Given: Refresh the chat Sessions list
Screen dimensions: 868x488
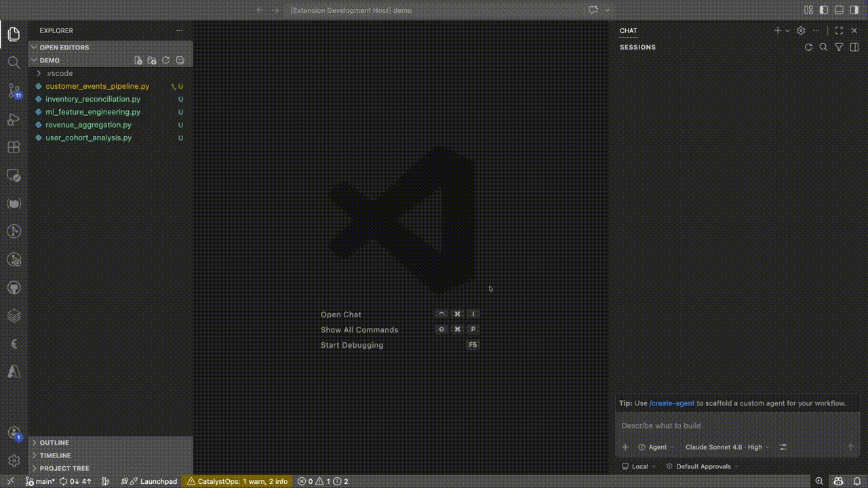Looking at the screenshot, I should (808, 47).
